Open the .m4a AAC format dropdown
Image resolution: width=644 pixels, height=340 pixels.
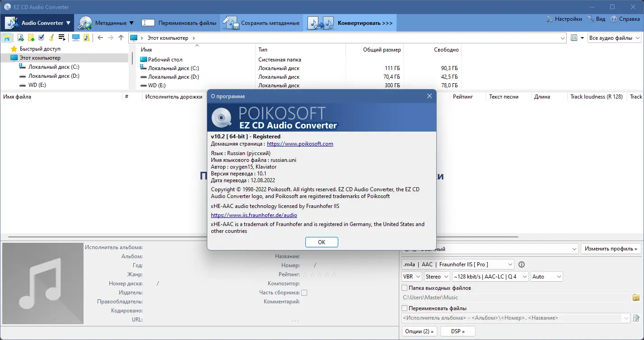pos(458,264)
